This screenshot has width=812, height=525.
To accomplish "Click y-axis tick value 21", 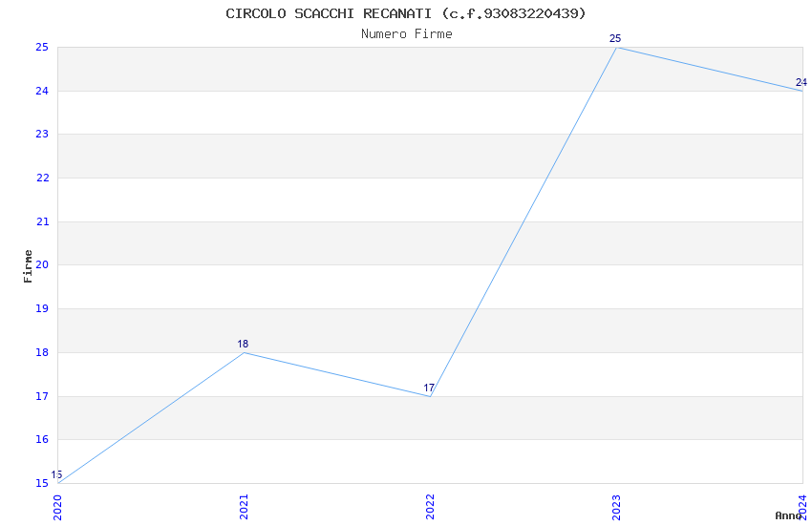I will (x=42, y=221).
